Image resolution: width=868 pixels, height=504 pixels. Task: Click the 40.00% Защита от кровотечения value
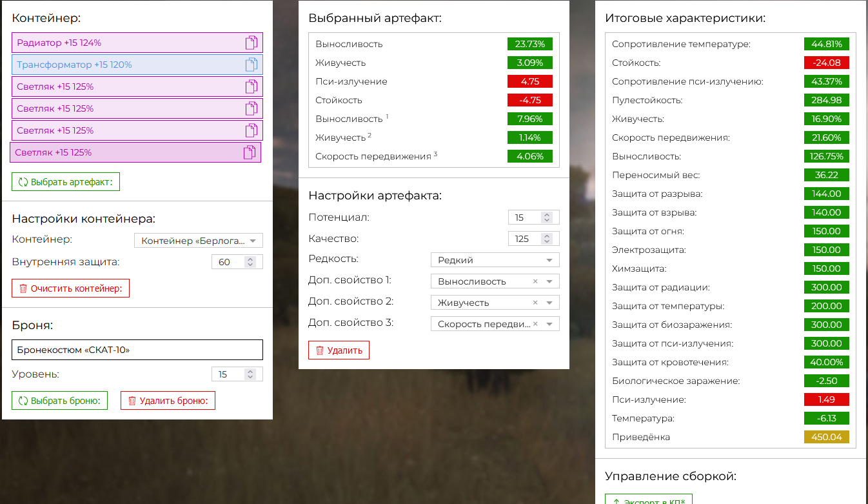(x=827, y=362)
